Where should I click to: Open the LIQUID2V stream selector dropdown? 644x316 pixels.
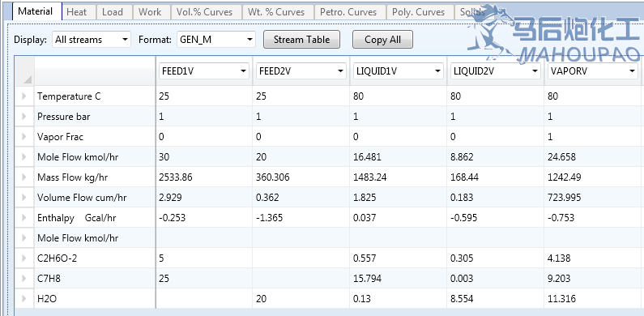496,71
